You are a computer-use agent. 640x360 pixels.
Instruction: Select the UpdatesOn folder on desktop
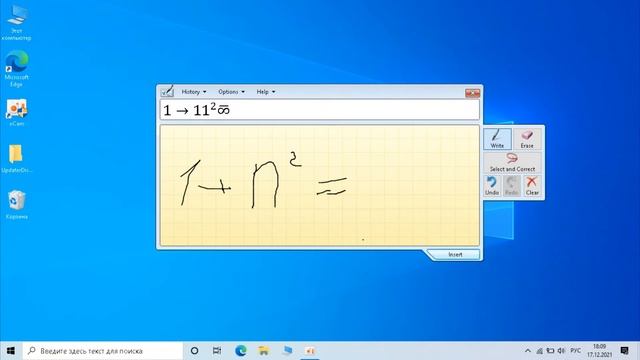[16, 158]
